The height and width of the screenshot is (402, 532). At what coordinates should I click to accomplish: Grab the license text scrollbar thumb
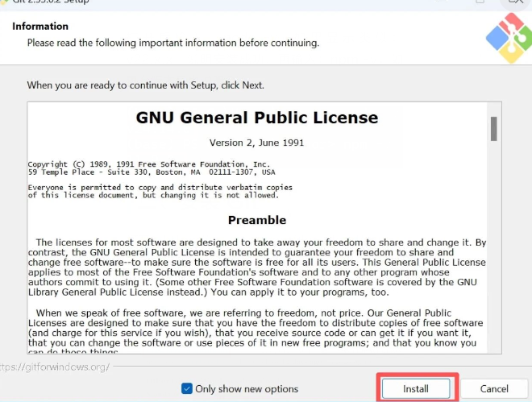coord(493,128)
